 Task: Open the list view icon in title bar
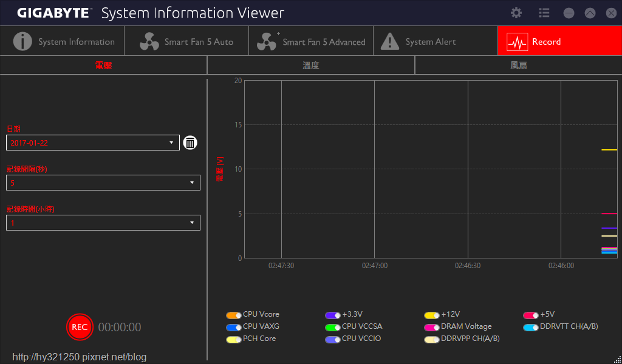tap(544, 13)
